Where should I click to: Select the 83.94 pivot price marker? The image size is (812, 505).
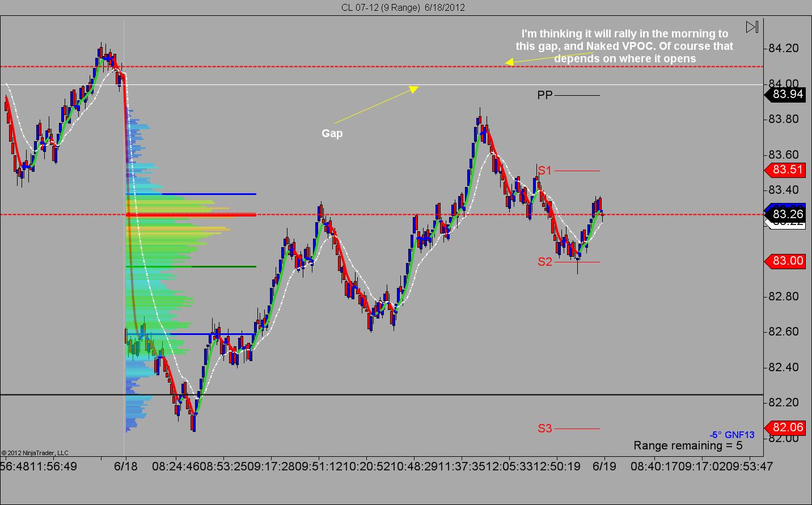[x=785, y=94]
